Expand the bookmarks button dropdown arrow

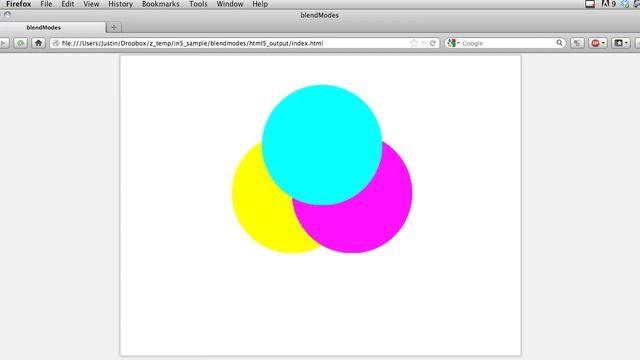point(627,43)
